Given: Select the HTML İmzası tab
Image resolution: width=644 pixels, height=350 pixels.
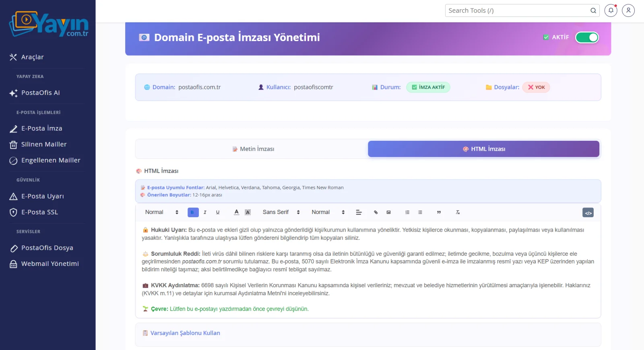Looking at the screenshot, I should click(x=483, y=149).
